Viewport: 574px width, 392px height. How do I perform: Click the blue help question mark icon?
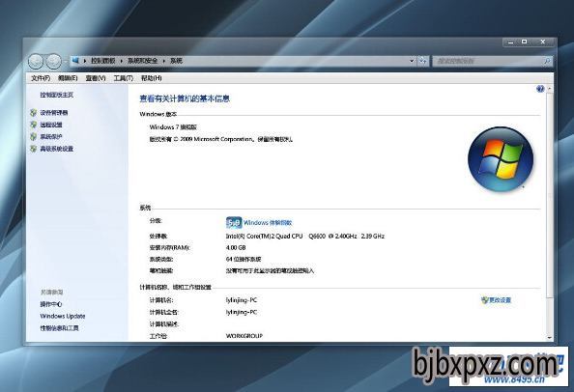click(x=540, y=89)
